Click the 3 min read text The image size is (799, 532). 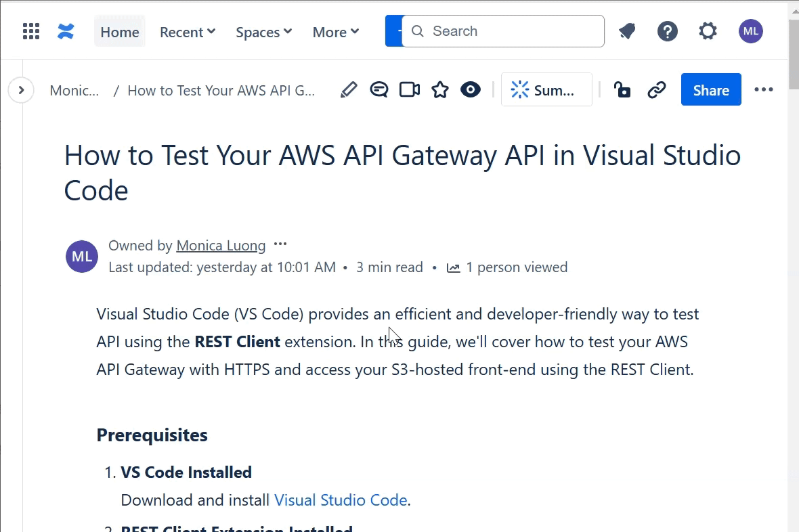[x=389, y=267]
